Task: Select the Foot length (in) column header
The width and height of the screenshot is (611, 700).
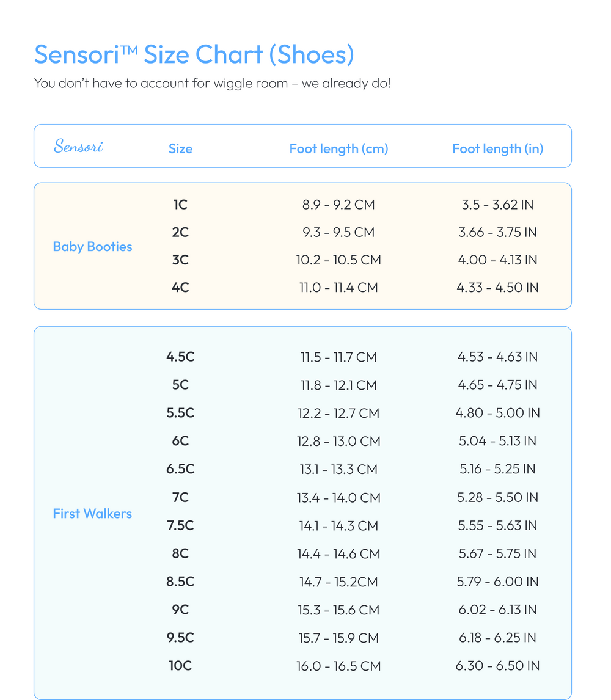Action: (x=497, y=148)
